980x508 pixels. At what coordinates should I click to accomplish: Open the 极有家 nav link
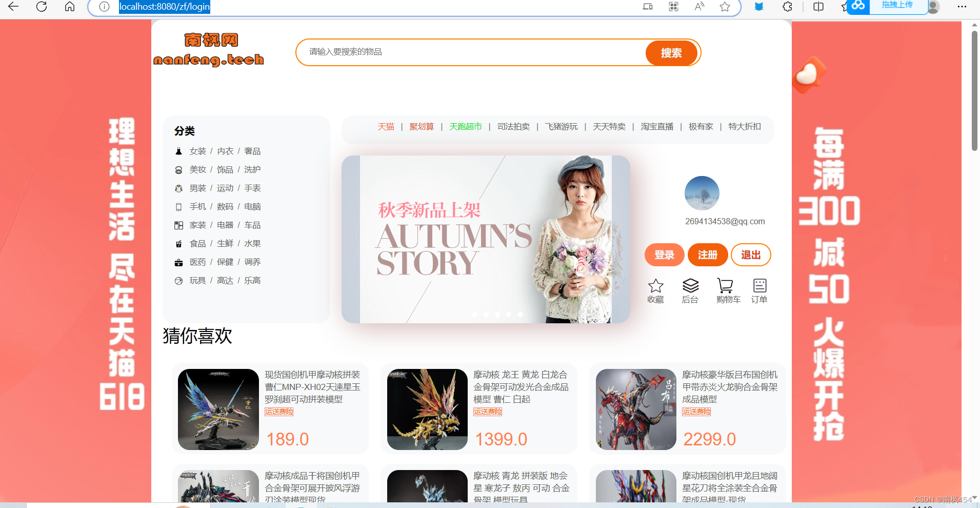coord(701,127)
